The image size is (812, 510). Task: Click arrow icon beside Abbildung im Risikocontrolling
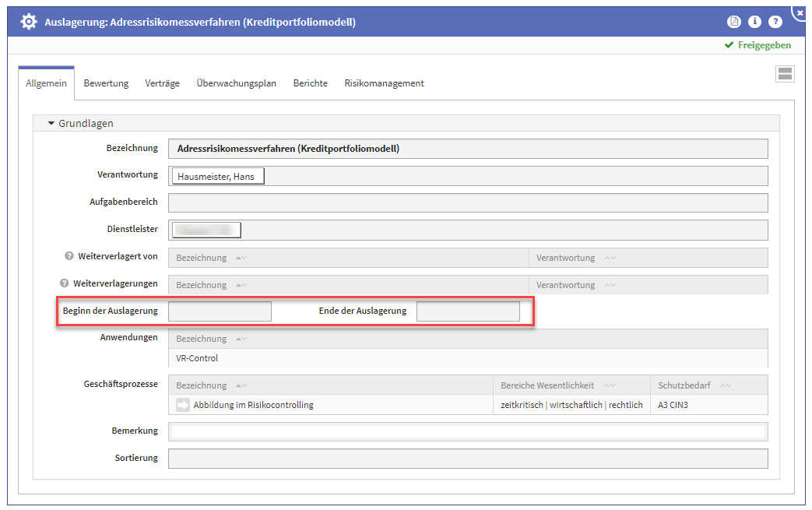[183, 405]
